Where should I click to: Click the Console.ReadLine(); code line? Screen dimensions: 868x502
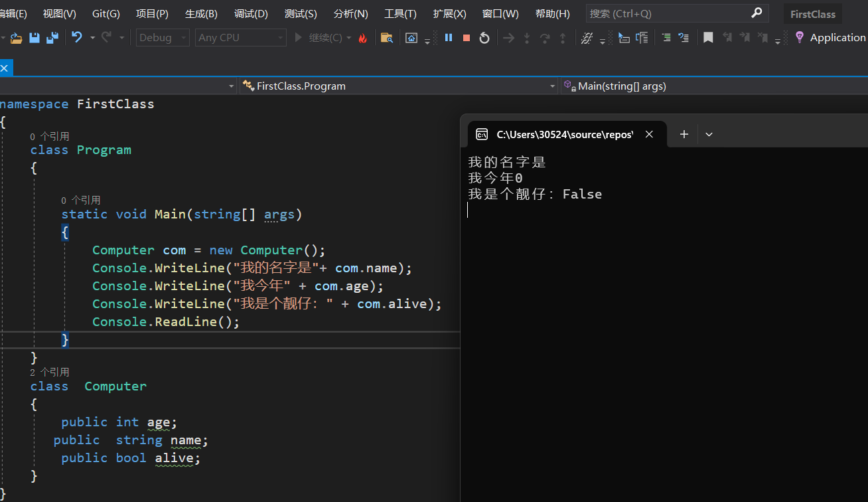(166, 321)
